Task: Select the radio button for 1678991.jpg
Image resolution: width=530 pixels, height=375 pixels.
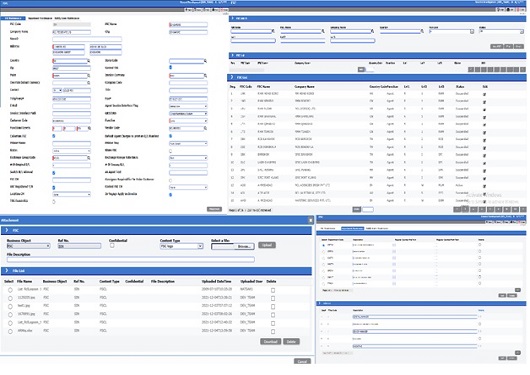Action: pos(10,315)
